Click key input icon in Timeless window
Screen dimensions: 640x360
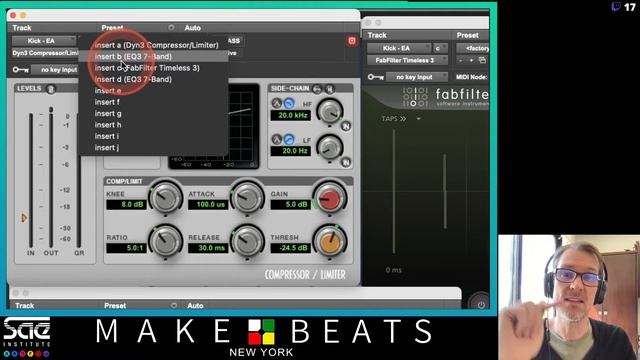tap(376, 77)
